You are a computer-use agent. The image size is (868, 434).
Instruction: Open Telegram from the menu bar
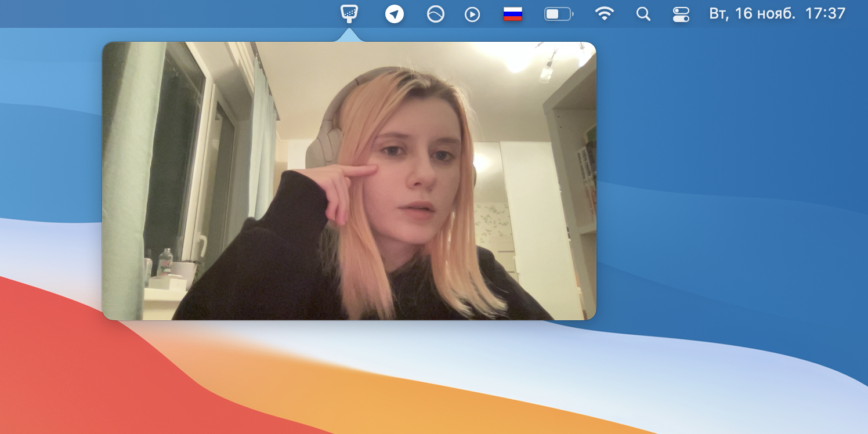point(395,14)
